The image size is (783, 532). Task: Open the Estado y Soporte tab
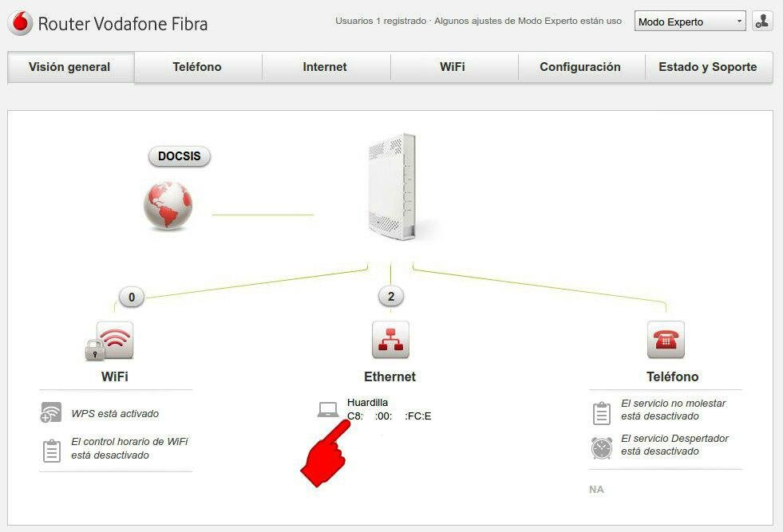coord(709,67)
